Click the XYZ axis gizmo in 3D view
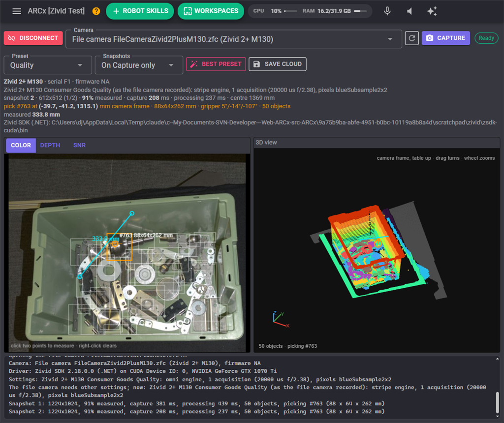 (x=280, y=319)
